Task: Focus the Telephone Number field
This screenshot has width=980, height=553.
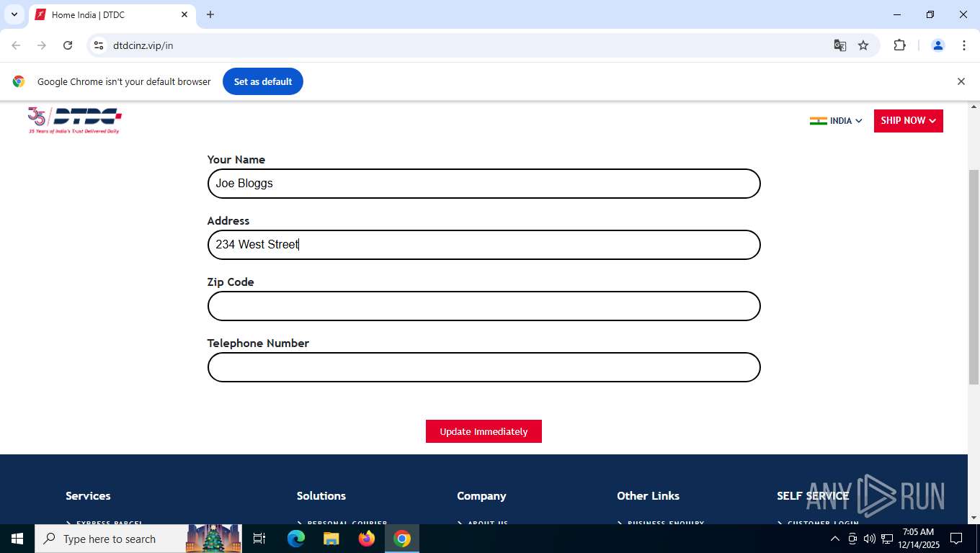Action: [x=484, y=367]
